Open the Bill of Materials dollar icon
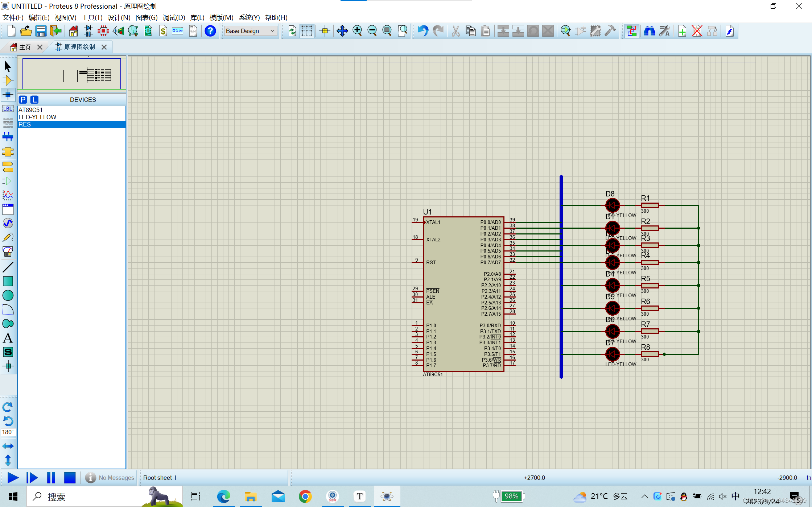 163,31
